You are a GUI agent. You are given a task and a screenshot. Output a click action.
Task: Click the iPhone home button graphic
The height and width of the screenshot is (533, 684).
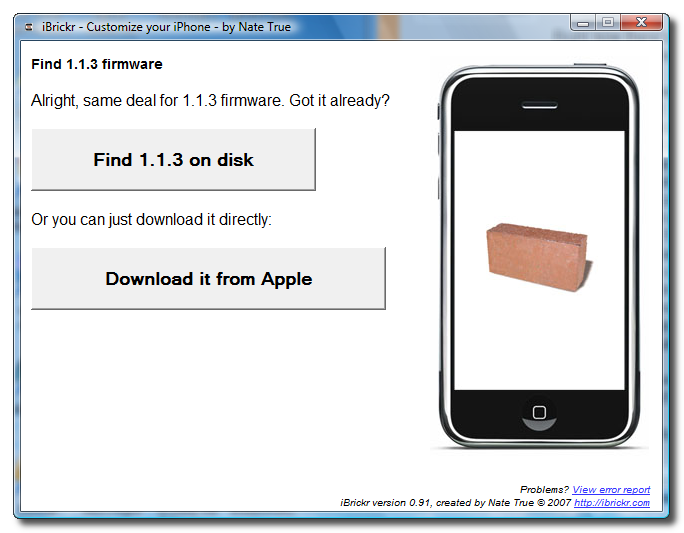point(539,413)
